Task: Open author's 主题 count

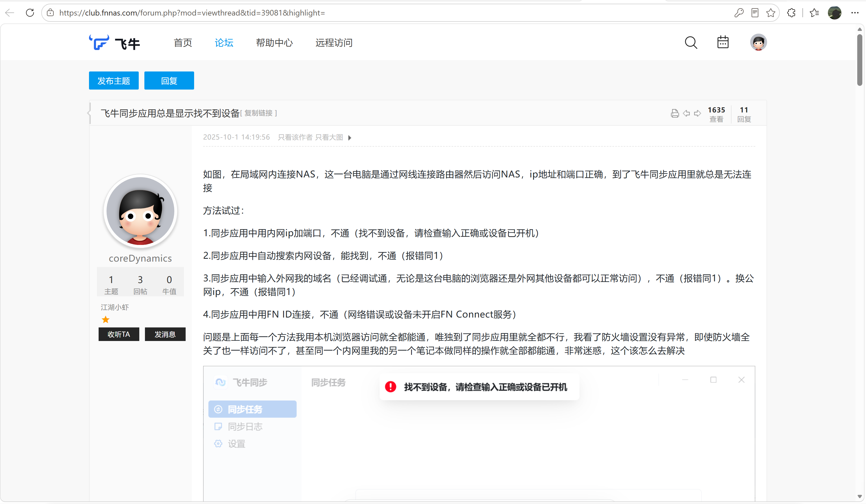Action: 111,285
